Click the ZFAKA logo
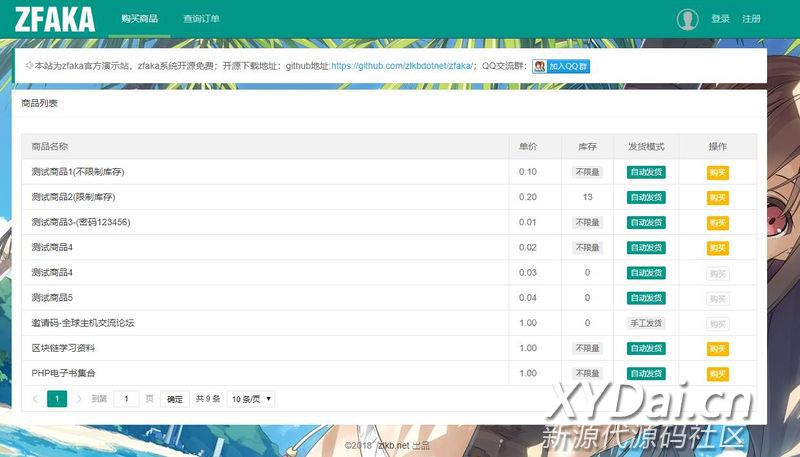This screenshot has height=457, width=800. point(55,19)
